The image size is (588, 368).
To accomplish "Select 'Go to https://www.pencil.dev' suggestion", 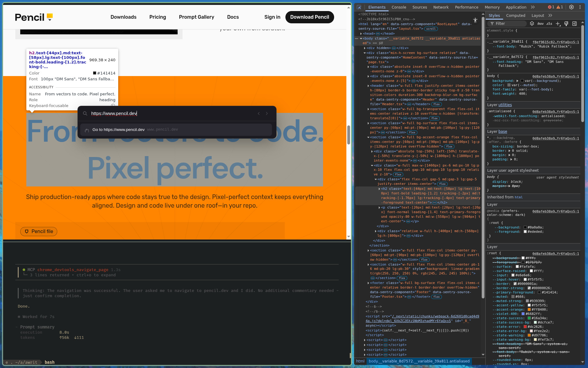I will pyautogui.click(x=176, y=130).
